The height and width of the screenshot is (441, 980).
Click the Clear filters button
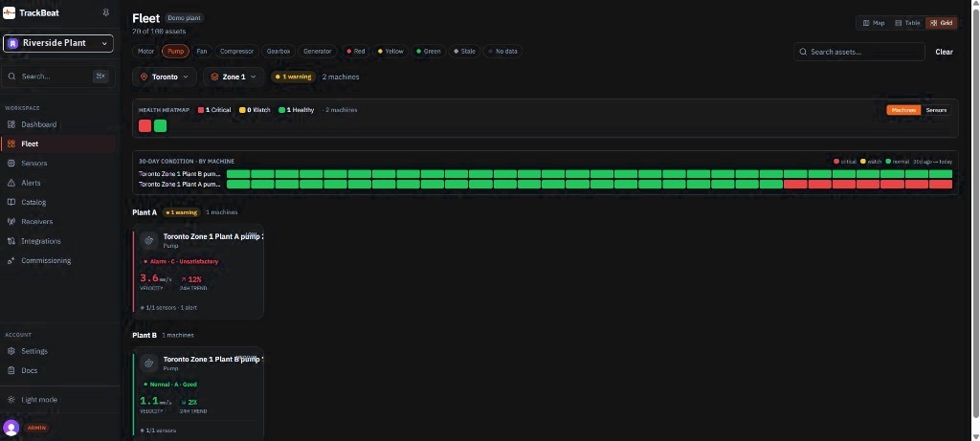coord(944,52)
